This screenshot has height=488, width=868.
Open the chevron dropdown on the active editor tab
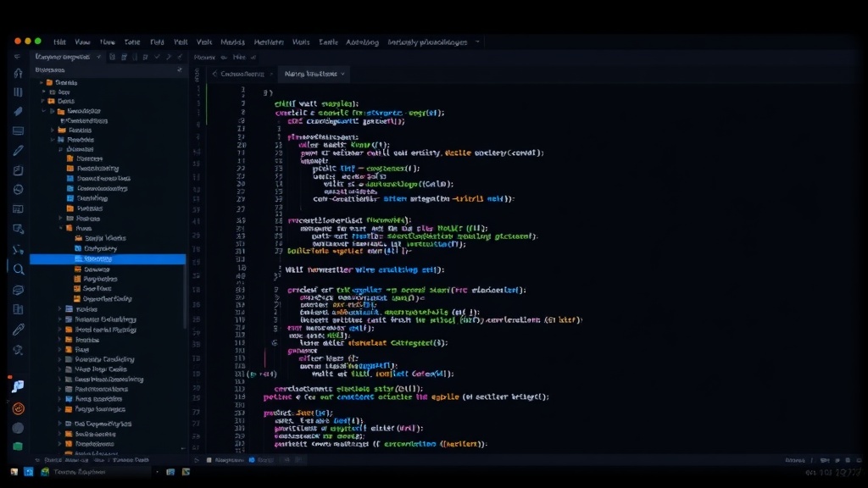[342, 74]
